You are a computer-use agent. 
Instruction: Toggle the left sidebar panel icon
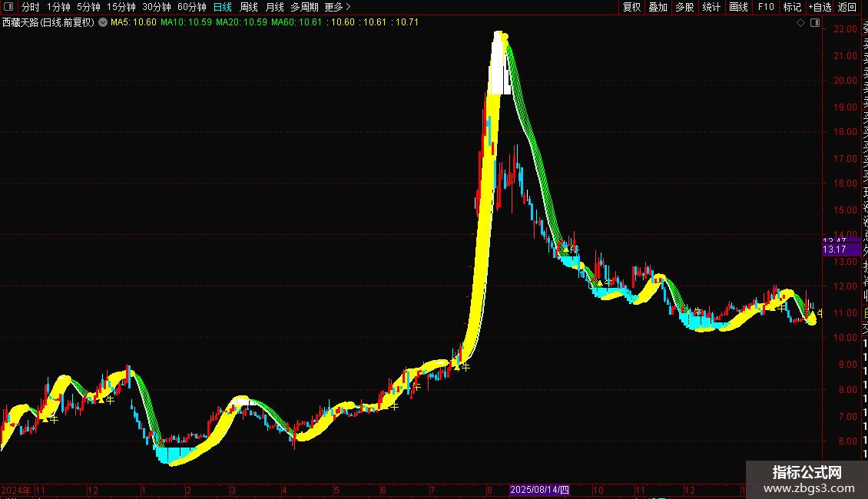tap(8, 7)
